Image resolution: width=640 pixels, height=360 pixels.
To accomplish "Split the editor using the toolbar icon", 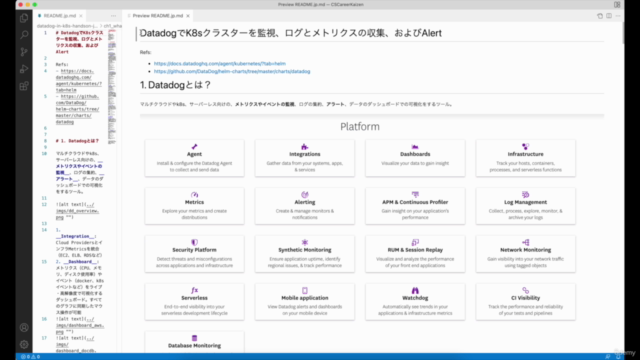I will coord(609,16).
